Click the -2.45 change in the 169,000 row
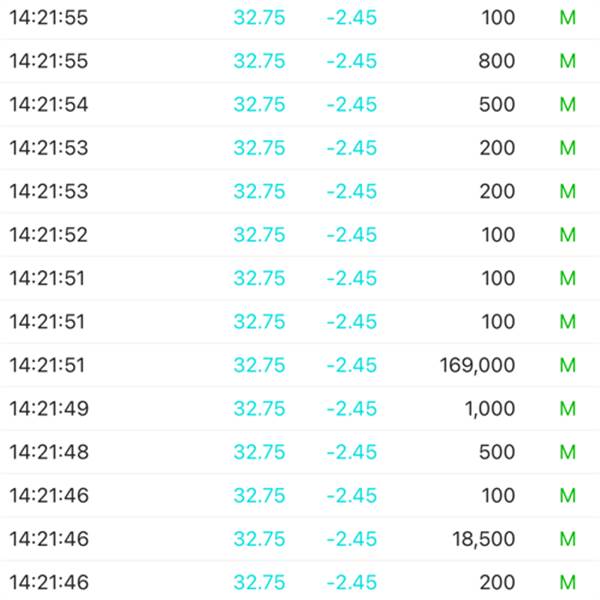 351,365
